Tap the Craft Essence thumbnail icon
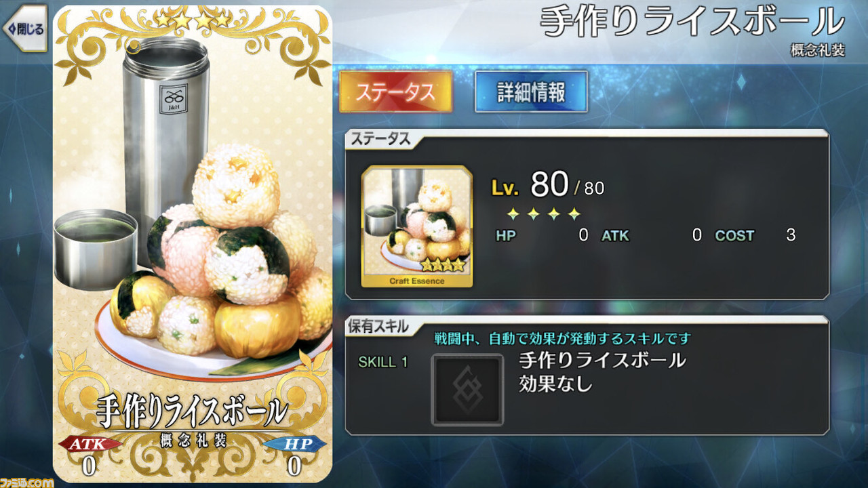The height and width of the screenshot is (488, 868). (x=417, y=226)
